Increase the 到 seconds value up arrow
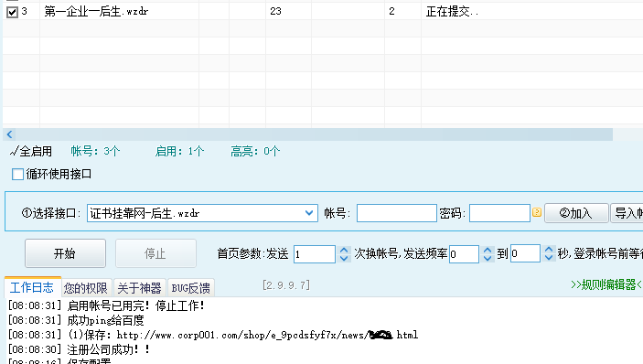The image size is (643, 364). pos(548,250)
